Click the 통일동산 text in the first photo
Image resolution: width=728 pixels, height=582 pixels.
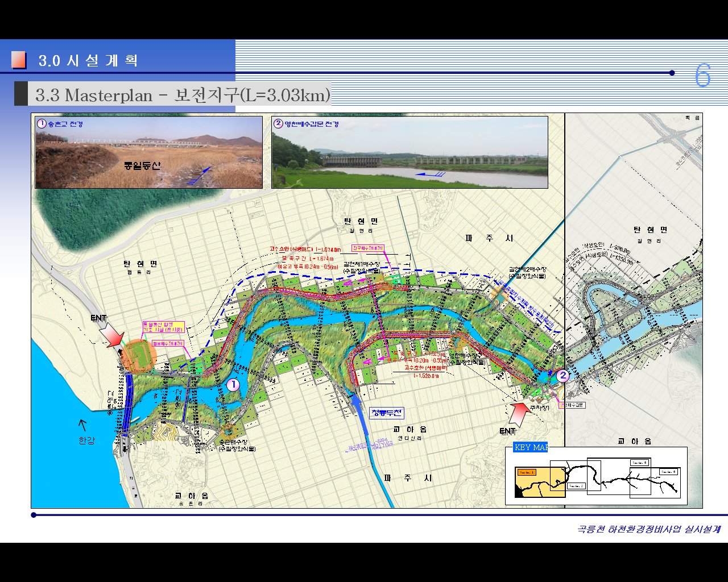coord(142,165)
